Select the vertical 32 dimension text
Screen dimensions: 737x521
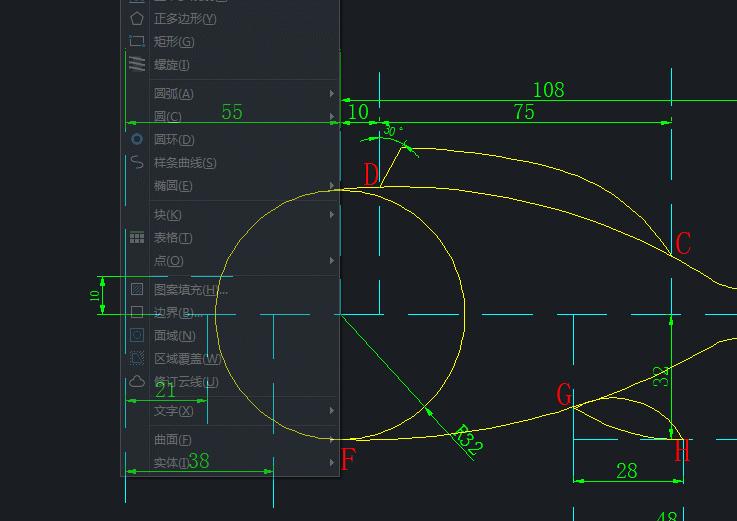(x=661, y=376)
